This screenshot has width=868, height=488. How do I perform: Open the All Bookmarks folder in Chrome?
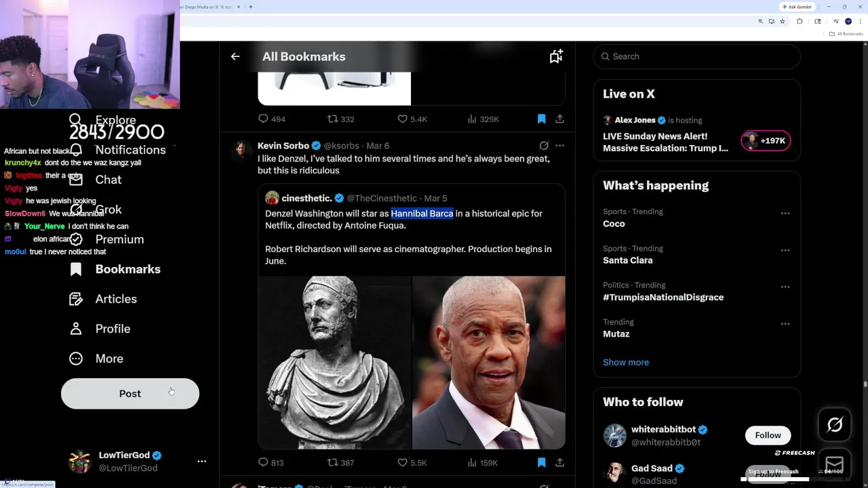[x=846, y=34]
